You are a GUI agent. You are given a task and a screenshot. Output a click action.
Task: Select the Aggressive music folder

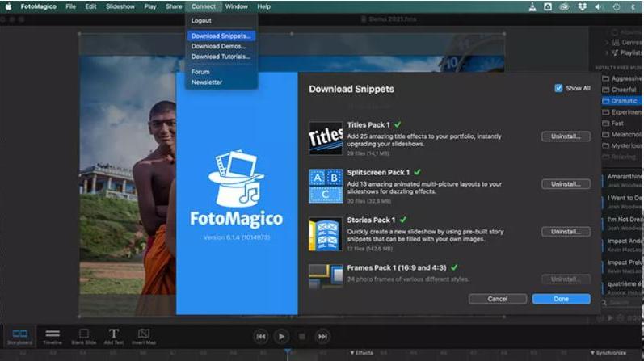click(622, 78)
